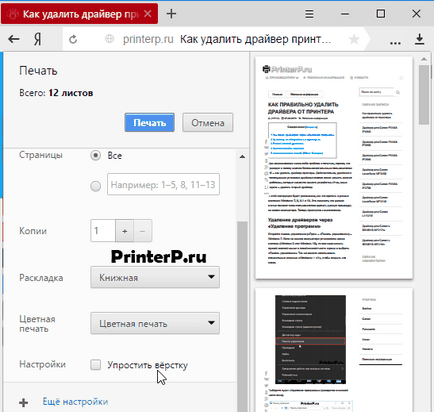Increase copies with the plus stepper
Screen dimensions: 434x412
pos(125,231)
